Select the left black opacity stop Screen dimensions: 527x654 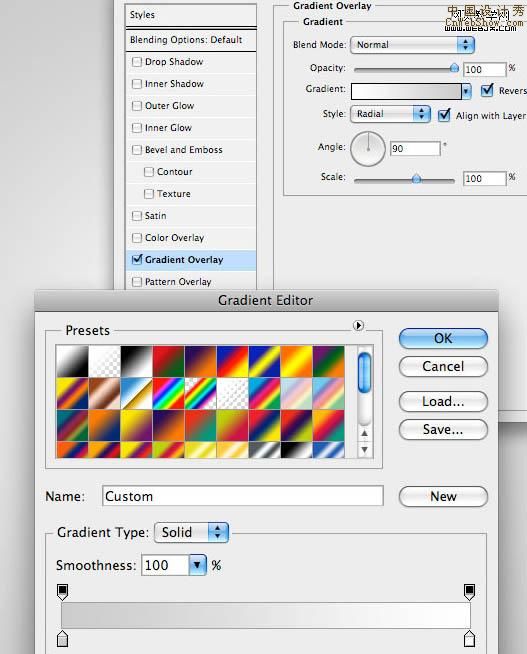pyautogui.click(x=63, y=592)
